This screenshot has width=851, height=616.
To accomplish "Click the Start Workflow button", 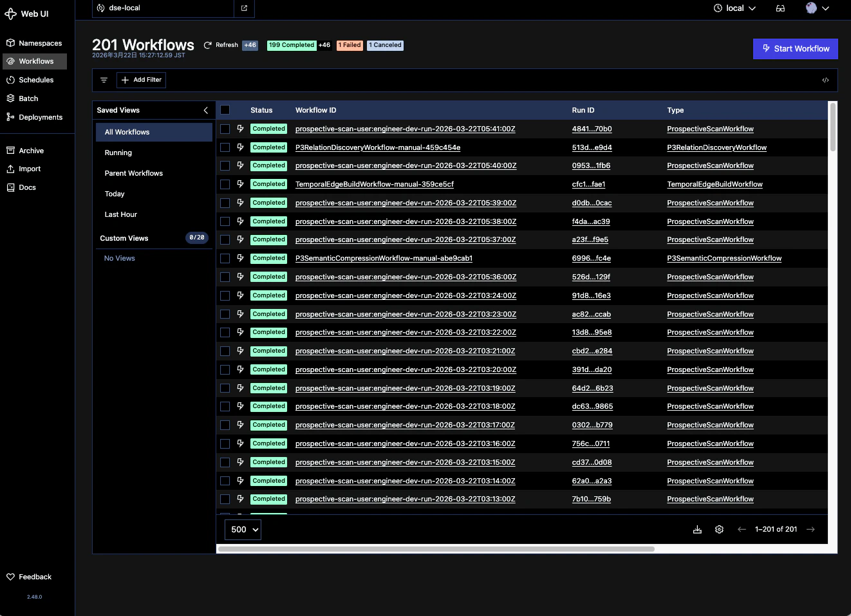I will 796,49.
